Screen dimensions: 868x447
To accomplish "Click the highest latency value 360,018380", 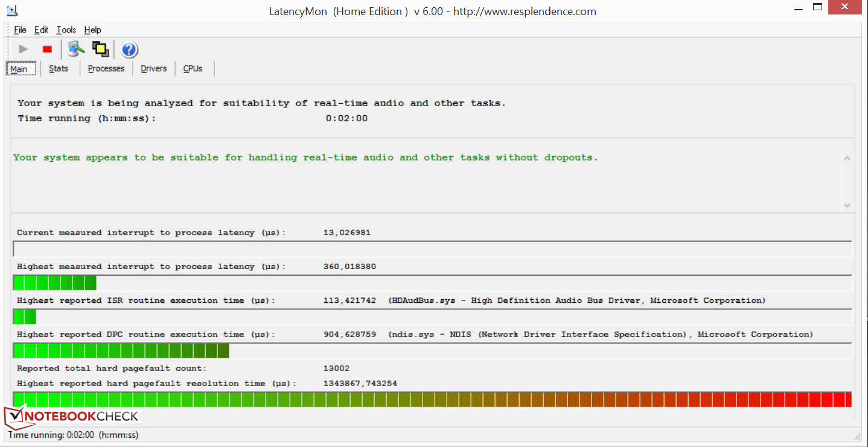I will pos(349,266).
